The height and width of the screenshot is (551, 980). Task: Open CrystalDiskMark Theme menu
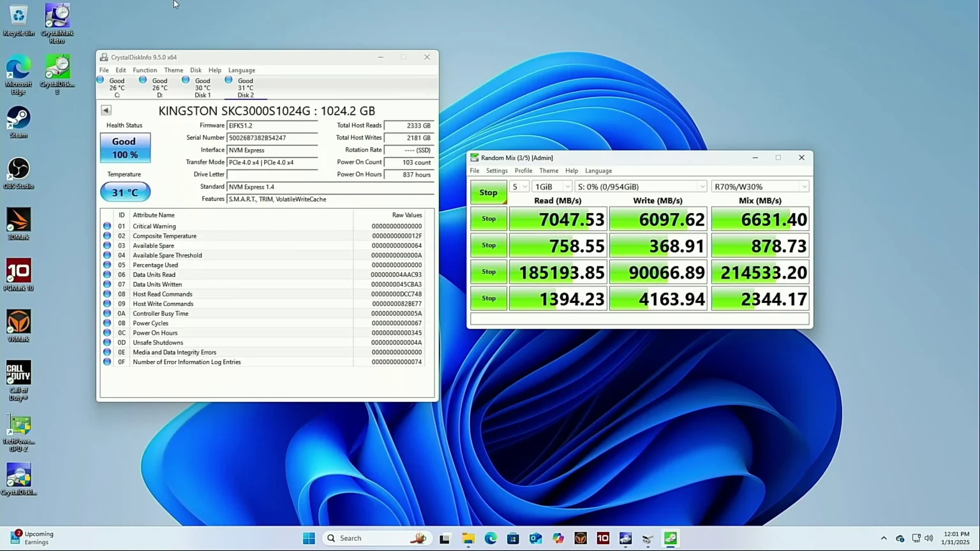pyautogui.click(x=549, y=171)
